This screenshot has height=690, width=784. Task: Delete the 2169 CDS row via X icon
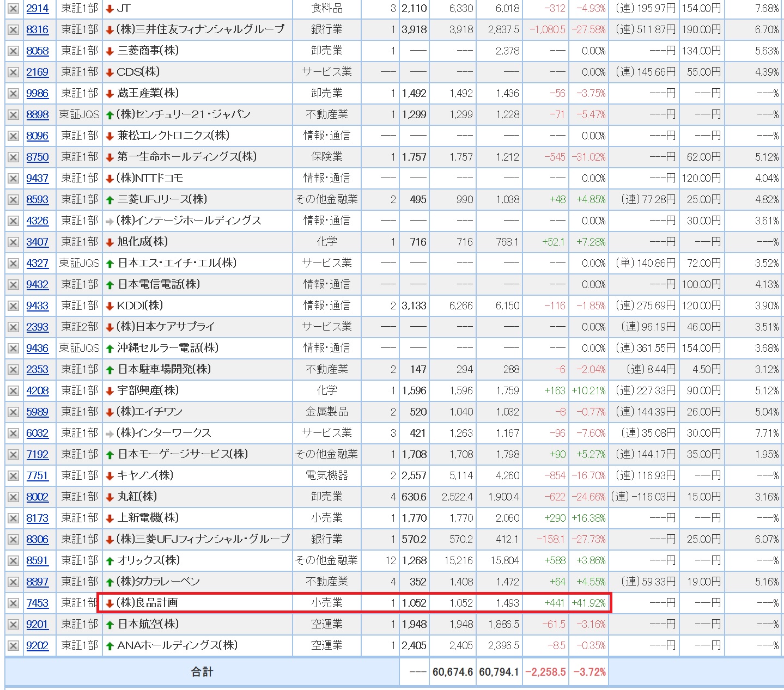pyautogui.click(x=14, y=72)
